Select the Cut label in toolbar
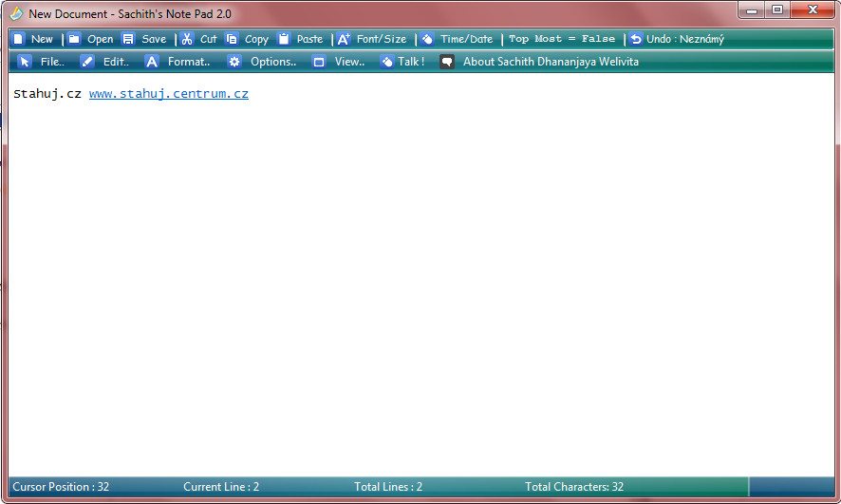The width and height of the screenshot is (841, 504). [208, 39]
